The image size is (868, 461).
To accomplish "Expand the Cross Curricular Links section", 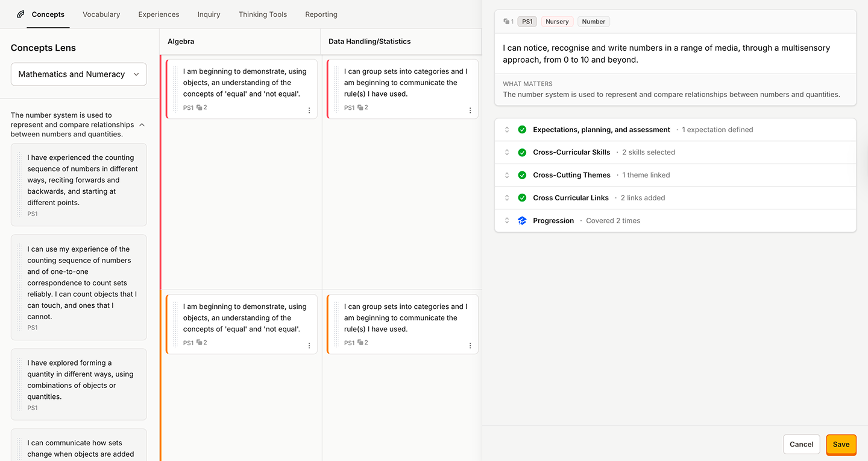I will 507,198.
